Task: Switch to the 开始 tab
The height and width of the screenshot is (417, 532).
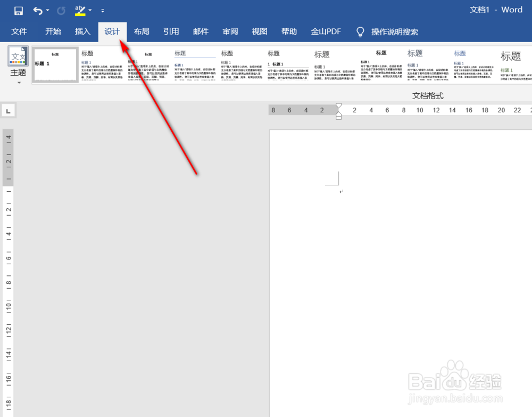Action: (53, 31)
